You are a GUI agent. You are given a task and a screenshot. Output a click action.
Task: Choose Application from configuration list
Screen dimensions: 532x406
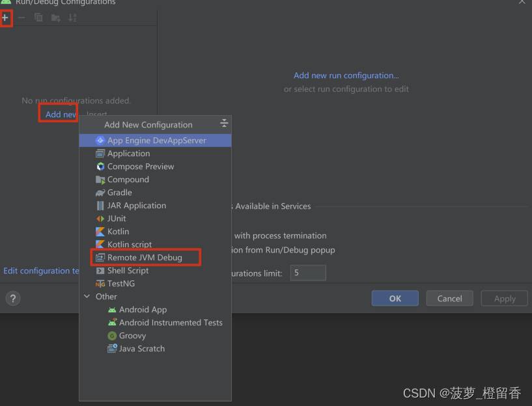[155, 154]
